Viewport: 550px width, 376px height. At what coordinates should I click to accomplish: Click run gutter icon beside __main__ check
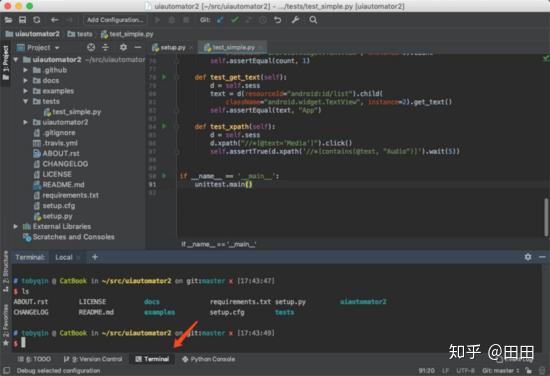[164, 176]
